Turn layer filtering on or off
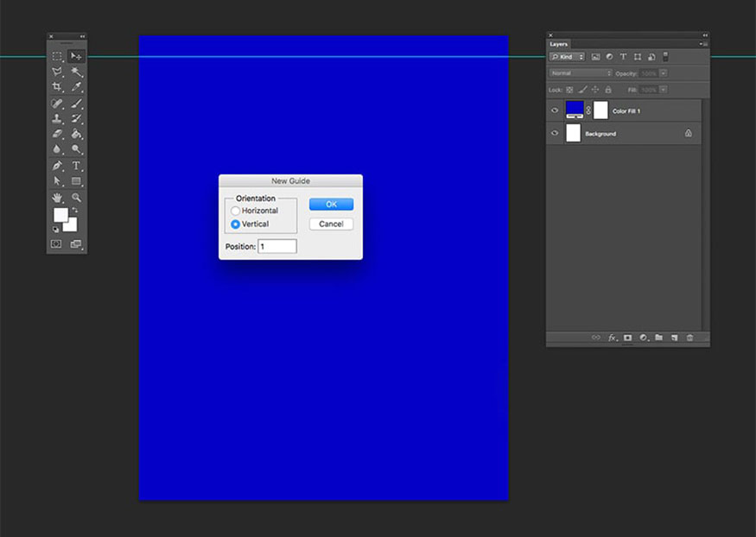The image size is (756, 537). [x=665, y=57]
